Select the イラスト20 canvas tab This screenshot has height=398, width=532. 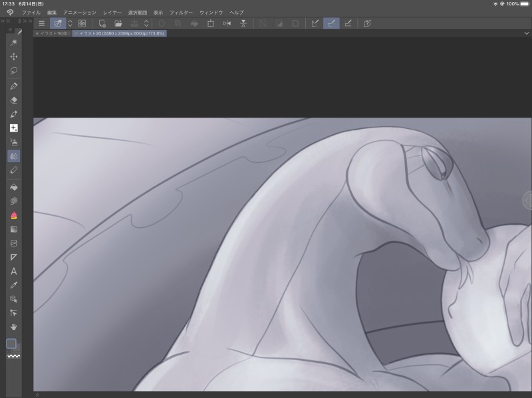coord(120,34)
